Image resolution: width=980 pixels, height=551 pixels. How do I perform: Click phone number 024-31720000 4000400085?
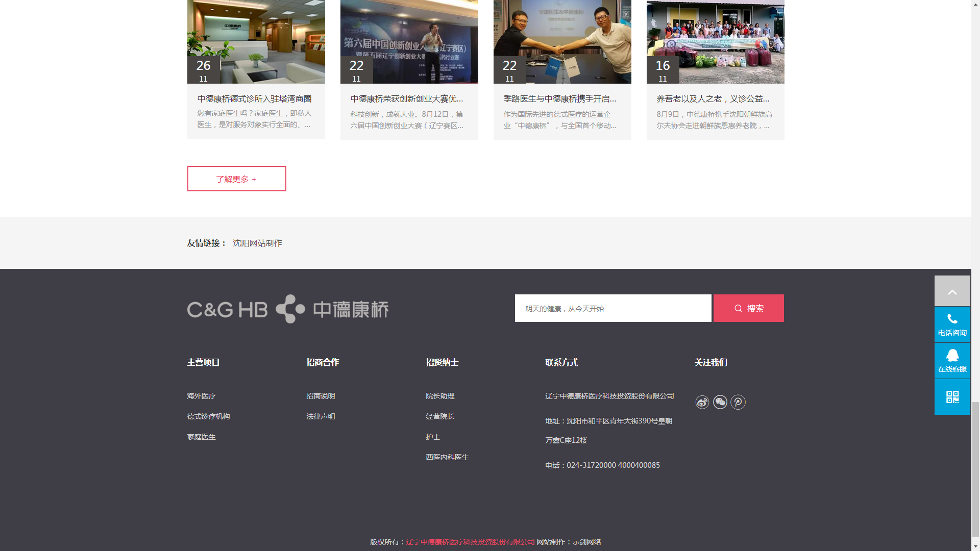(614, 466)
